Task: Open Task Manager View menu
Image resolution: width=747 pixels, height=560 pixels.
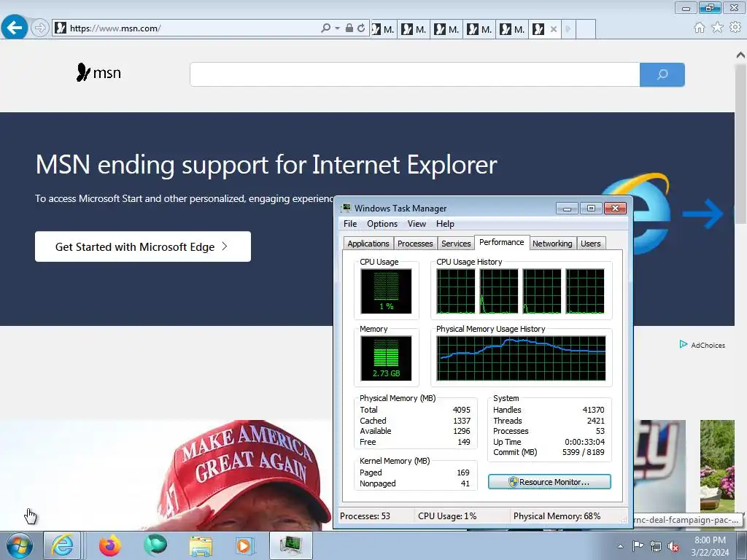Action: pyautogui.click(x=417, y=224)
